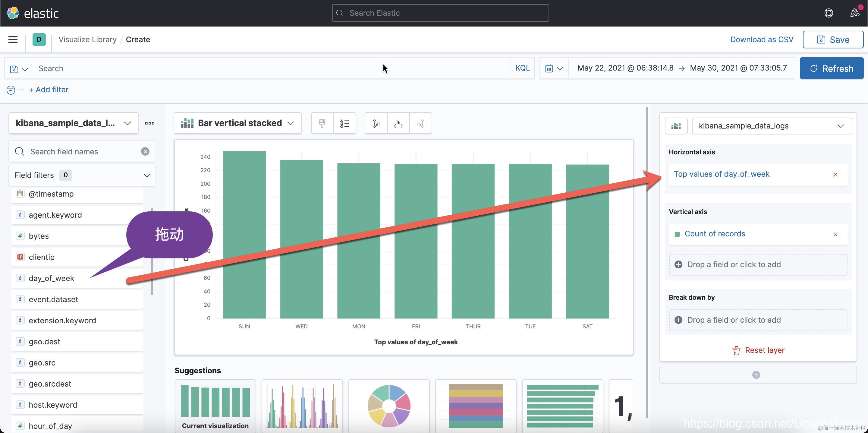Image resolution: width=868 pixels, height=433 pixels.
Task: Open the filter options circle icon
Action: (11, 90)
